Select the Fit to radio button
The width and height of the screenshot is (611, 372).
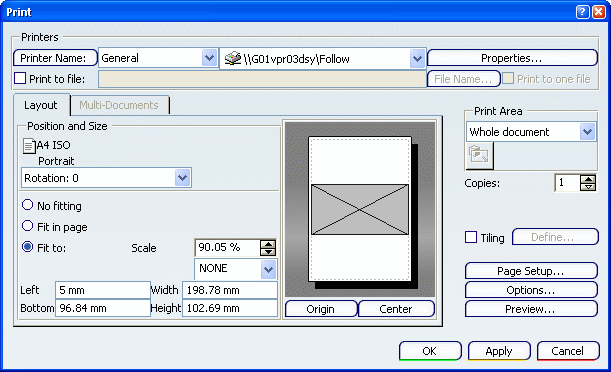(27, 247)
